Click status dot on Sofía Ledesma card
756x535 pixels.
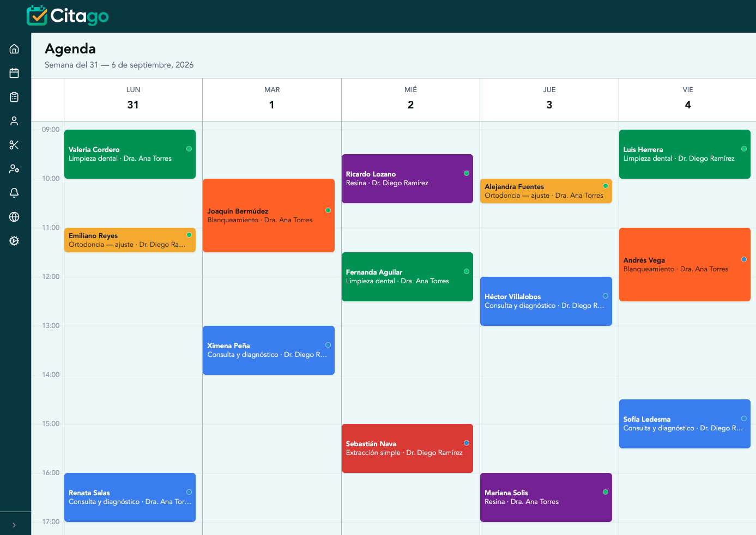click(744, 418)
